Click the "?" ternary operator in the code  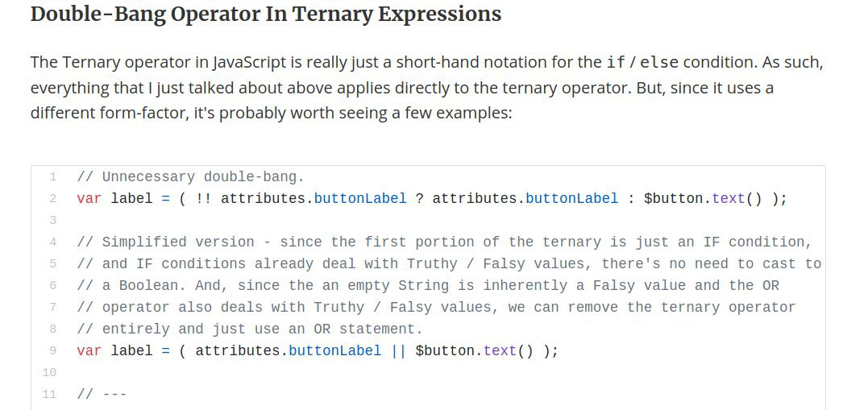420,198
